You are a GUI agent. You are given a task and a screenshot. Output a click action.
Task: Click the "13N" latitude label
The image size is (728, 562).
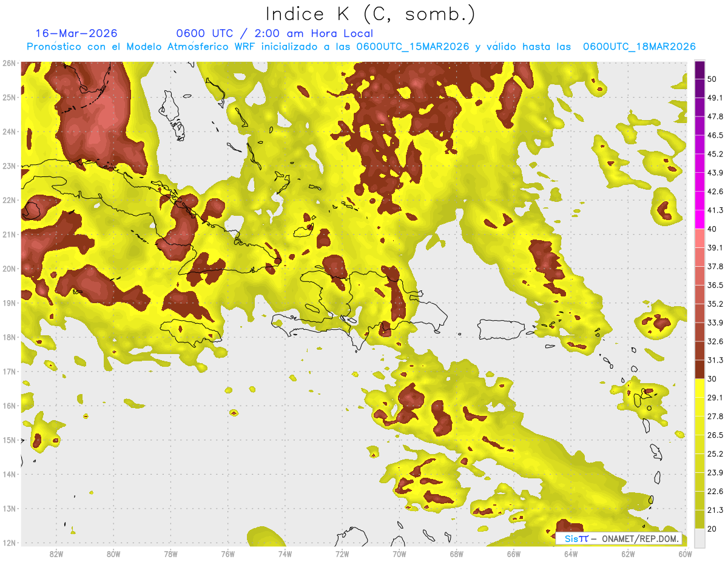tap(8, 508)
